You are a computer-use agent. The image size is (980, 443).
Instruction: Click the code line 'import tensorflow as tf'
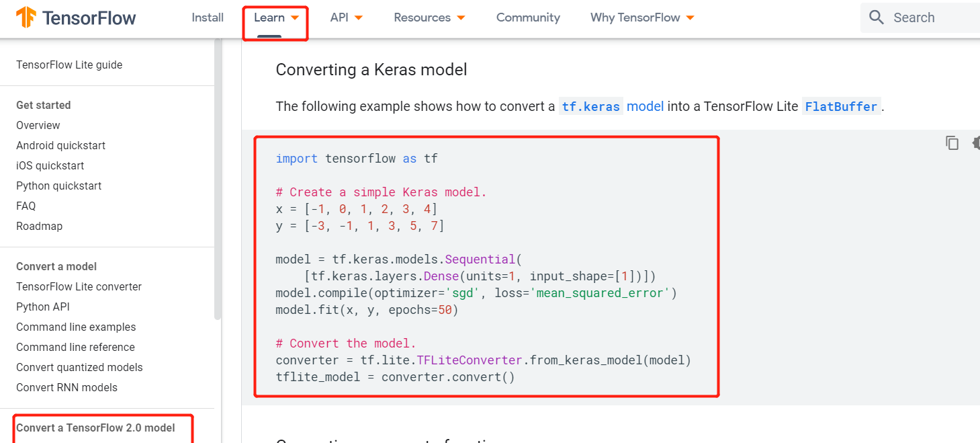357,159
